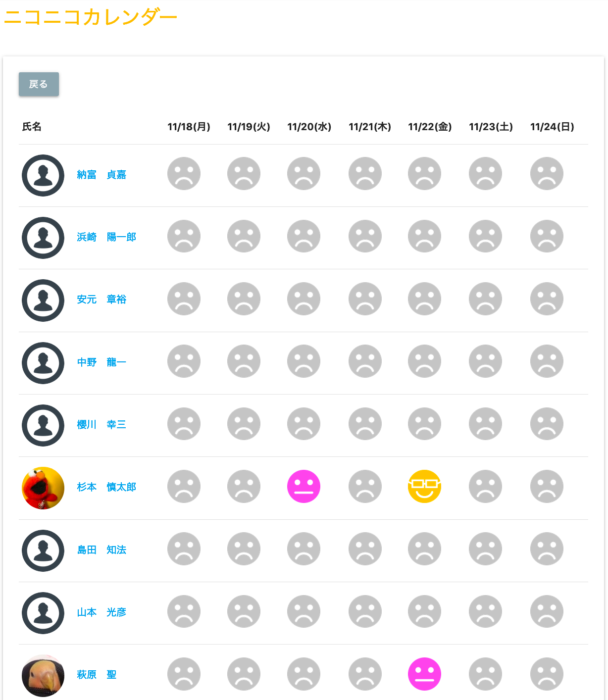
Task: Click 萩原 聖's pink neutral face on 11/22
Action: coord(424,674)
